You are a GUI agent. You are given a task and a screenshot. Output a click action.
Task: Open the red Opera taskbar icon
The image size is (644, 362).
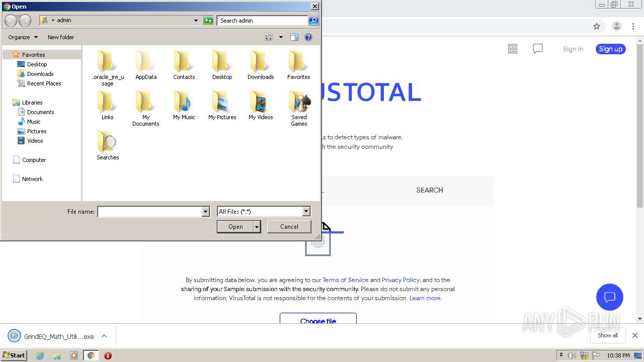108,355
